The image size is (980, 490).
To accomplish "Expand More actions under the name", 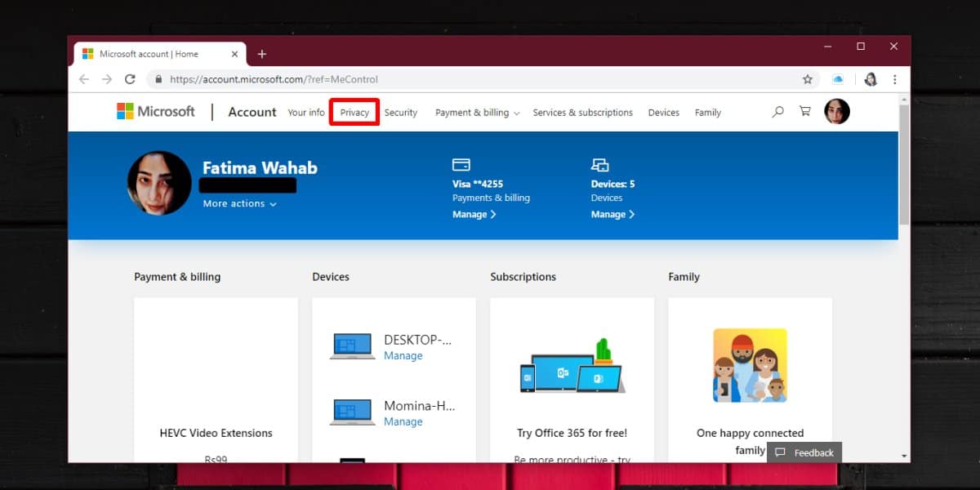I will pos(240,203).
